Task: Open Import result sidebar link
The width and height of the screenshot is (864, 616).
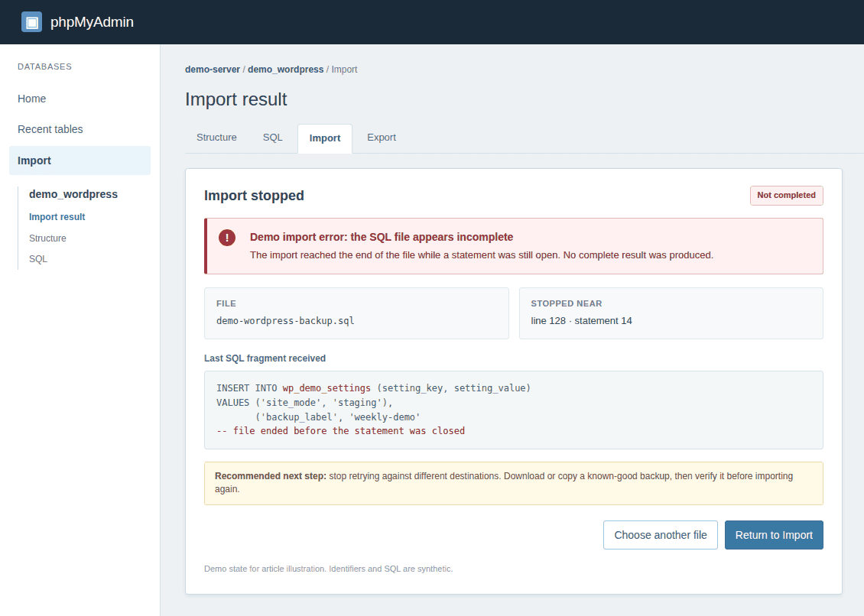Action: click(x=57, y=217)
